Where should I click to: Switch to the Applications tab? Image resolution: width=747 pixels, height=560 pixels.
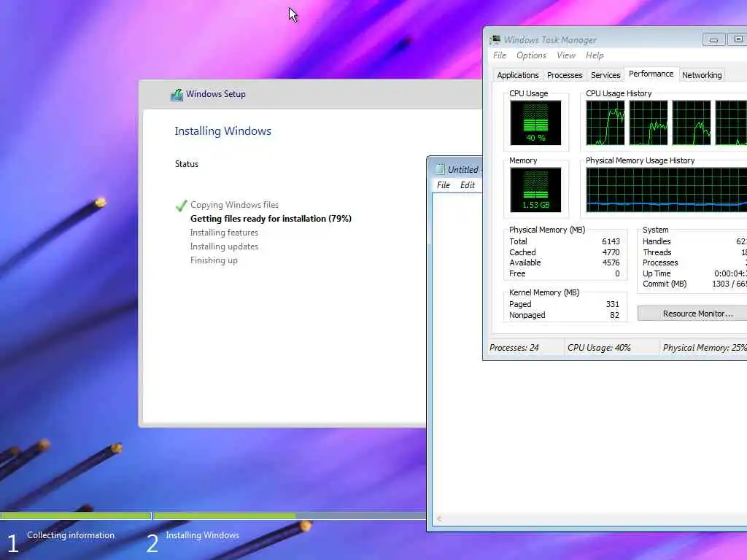click(x=518, y=75)
